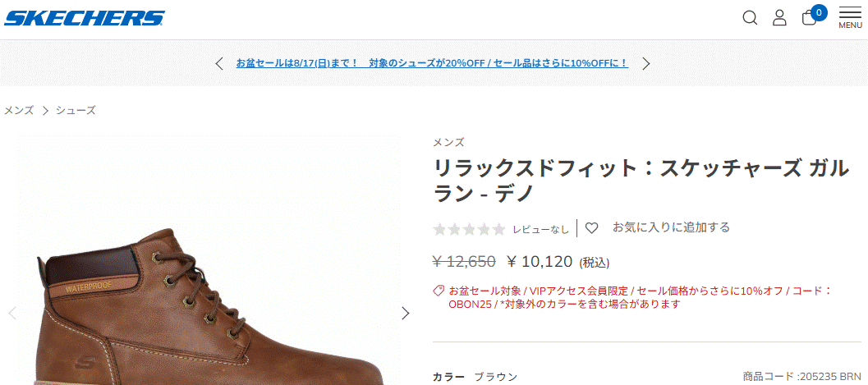Click the heart favorite icon
Image resolution: width=868 pixels, height=385 pixels.
click(592, 228)
